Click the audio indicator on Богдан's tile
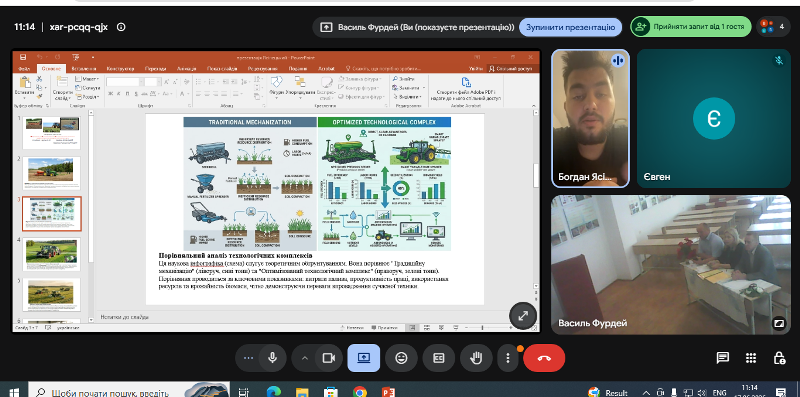The height and width of the screenshot is (397, 800). [x=618, y=60]
